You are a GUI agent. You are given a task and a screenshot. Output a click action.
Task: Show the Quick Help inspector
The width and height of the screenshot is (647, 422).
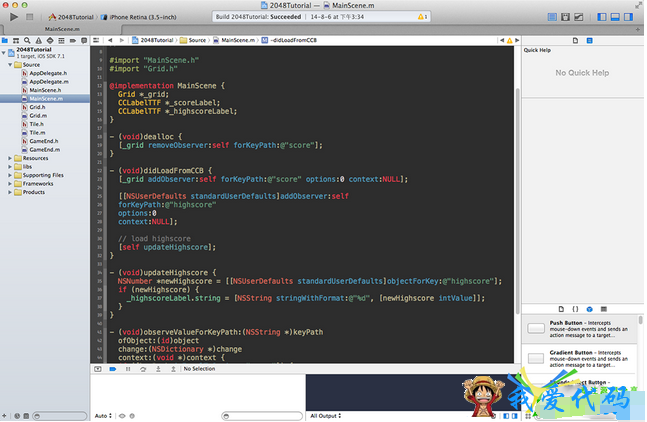(590, 41)
